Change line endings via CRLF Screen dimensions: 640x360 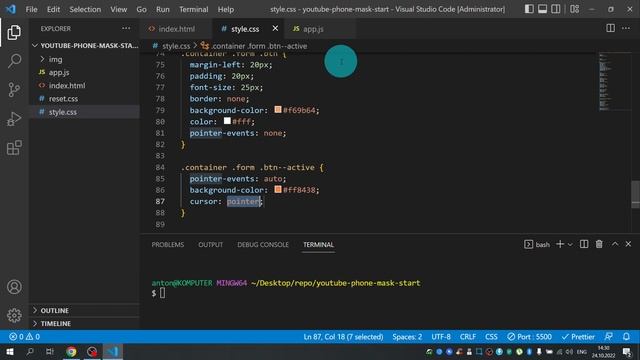(468, 337)
